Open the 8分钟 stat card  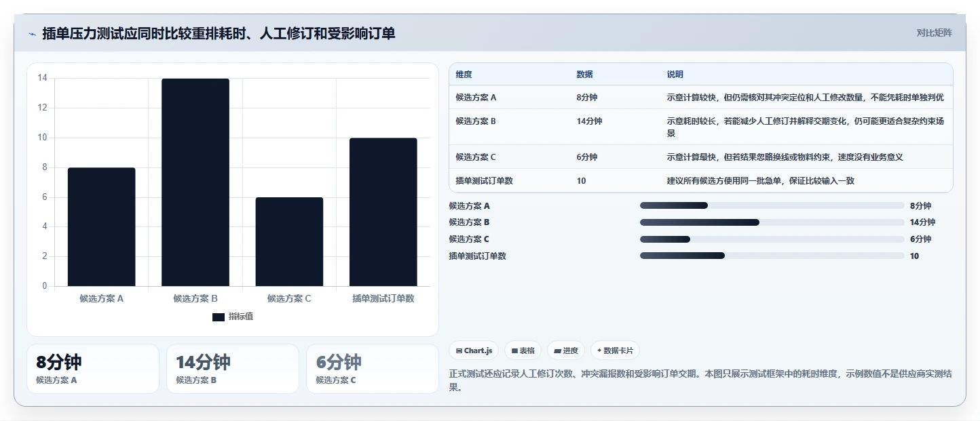point(93,369)
